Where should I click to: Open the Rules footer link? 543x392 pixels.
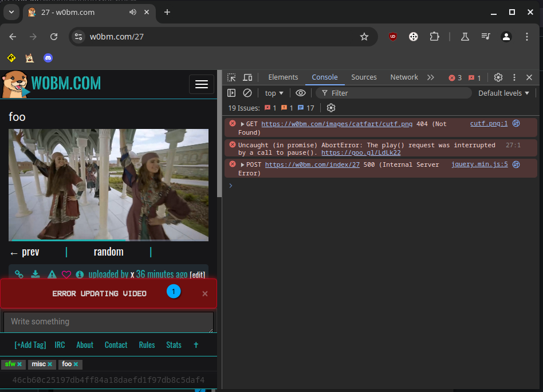pyautogui.click(x=147, y=345)
